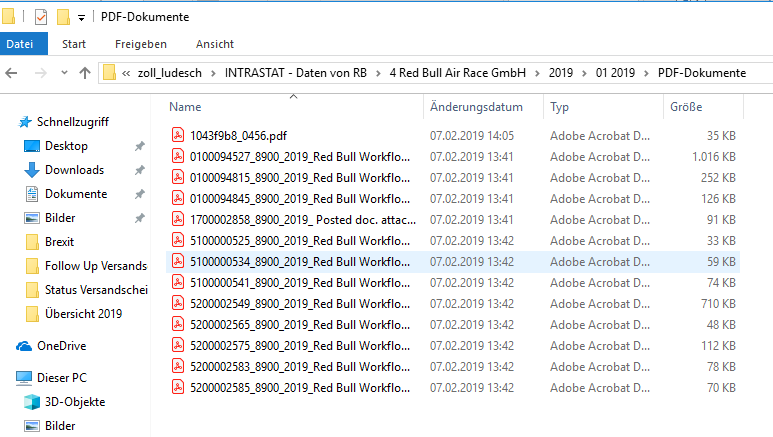
Task: Expand subfolders arrow after 4 Red Bull Air Race GmbH
Action: coord(537,73)
